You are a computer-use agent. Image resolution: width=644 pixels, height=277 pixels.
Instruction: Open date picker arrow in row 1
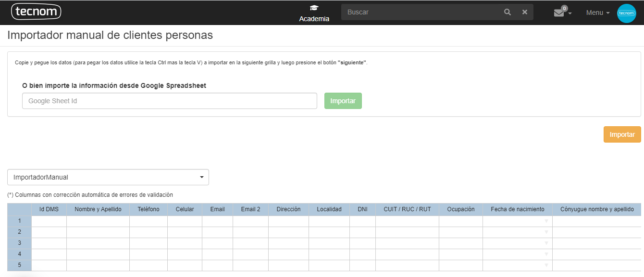pyautogui.click(x=546, y=221)
